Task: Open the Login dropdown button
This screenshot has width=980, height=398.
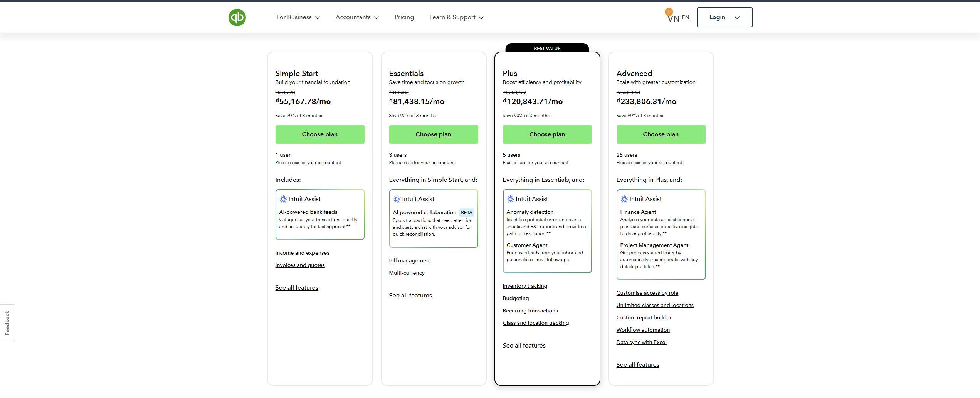Action: click(724, 17)
